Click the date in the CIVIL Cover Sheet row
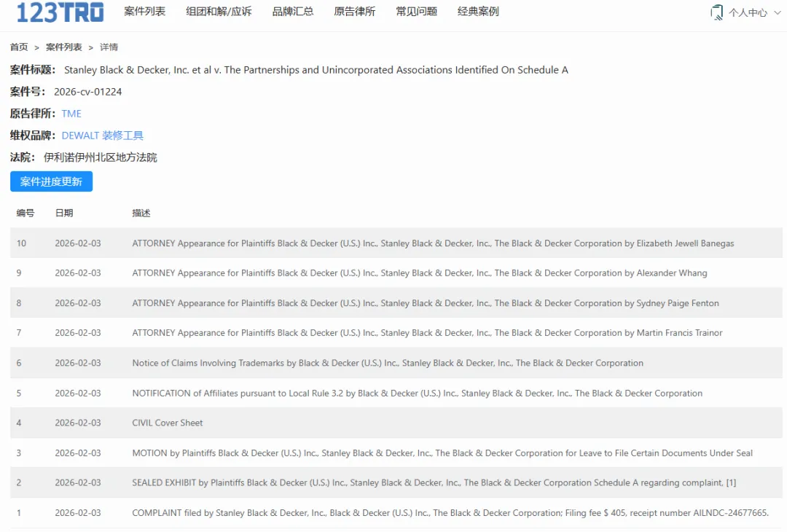This screenshot has height=532, width=787. coord(78,423)
